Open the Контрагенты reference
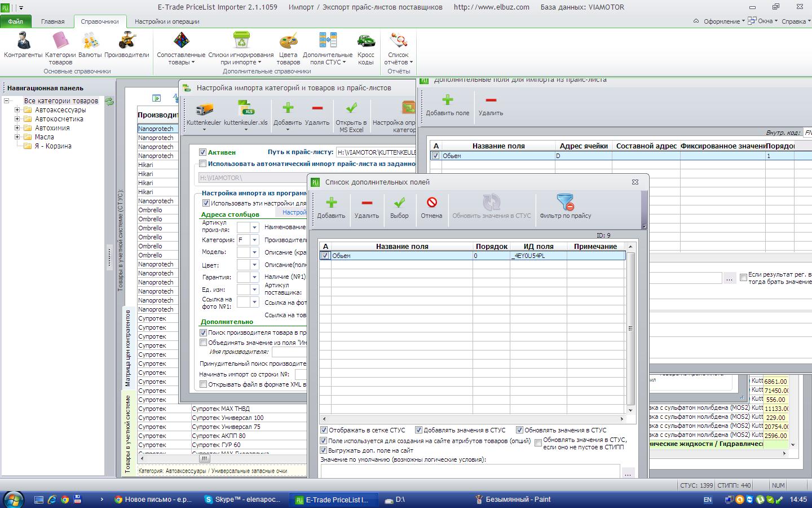812x508 pixels. tap(23, 45)
